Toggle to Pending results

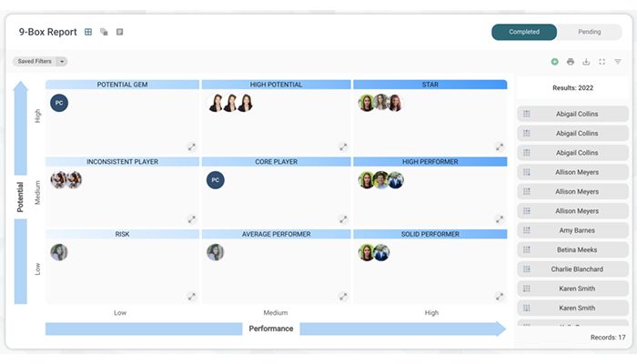coord(590,32)
